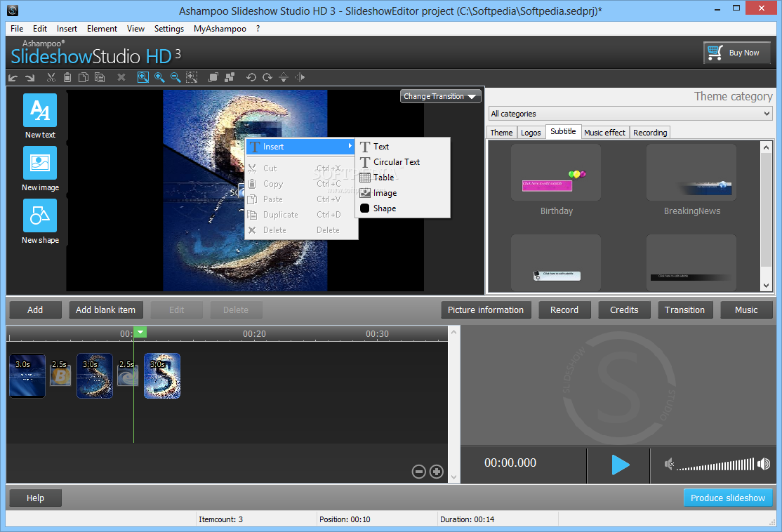This screenshot has height=532, width=782.
Task: Click the Record button
Action: [x=564, y=310]
